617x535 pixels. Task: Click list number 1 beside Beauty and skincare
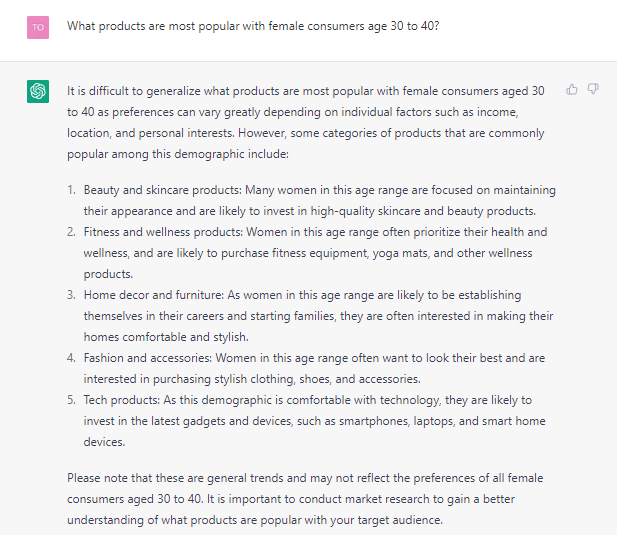click(72, 190)
